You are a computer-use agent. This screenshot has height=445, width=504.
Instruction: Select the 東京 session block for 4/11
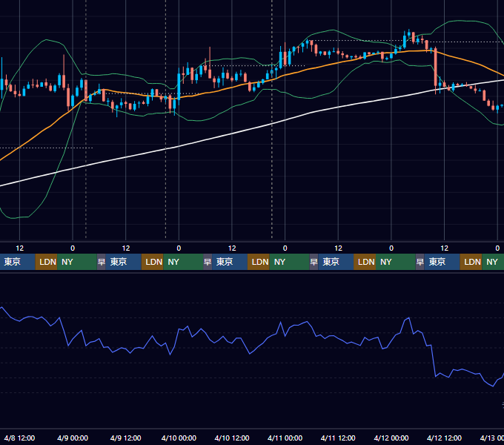coord(336,262)
